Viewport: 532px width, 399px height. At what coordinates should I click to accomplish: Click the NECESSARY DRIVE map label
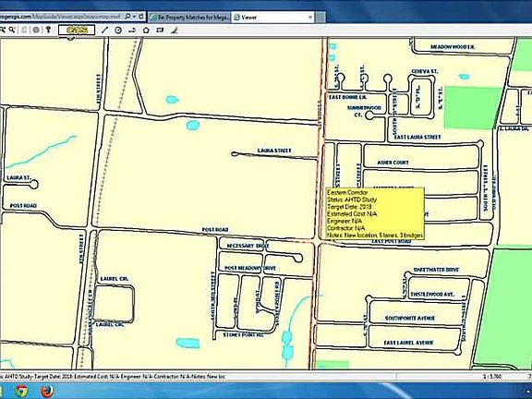click(x=248, y=246)
